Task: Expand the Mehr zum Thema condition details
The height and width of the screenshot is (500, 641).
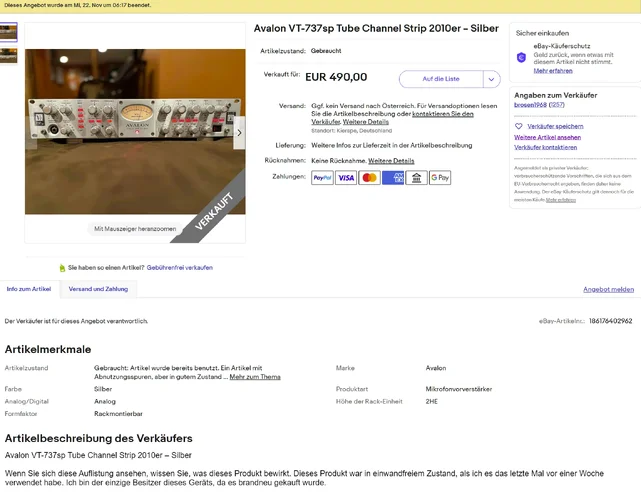Action: (255, 377)
